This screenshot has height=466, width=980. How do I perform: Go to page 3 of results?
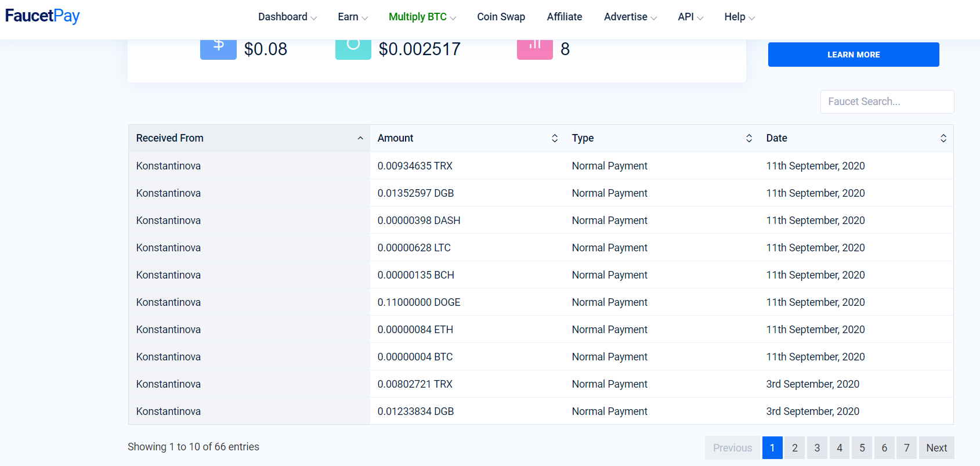(x=817, y=448)
